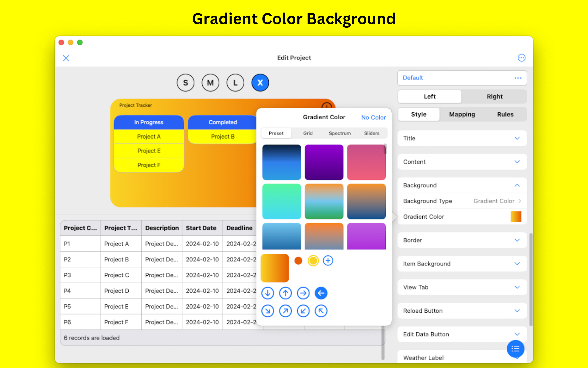Image resolution: width=588 pixels, height=368 pixels.
Task: Switch color picker to Sliders tab
Action: pyautogui.click(x=372, y=133)
